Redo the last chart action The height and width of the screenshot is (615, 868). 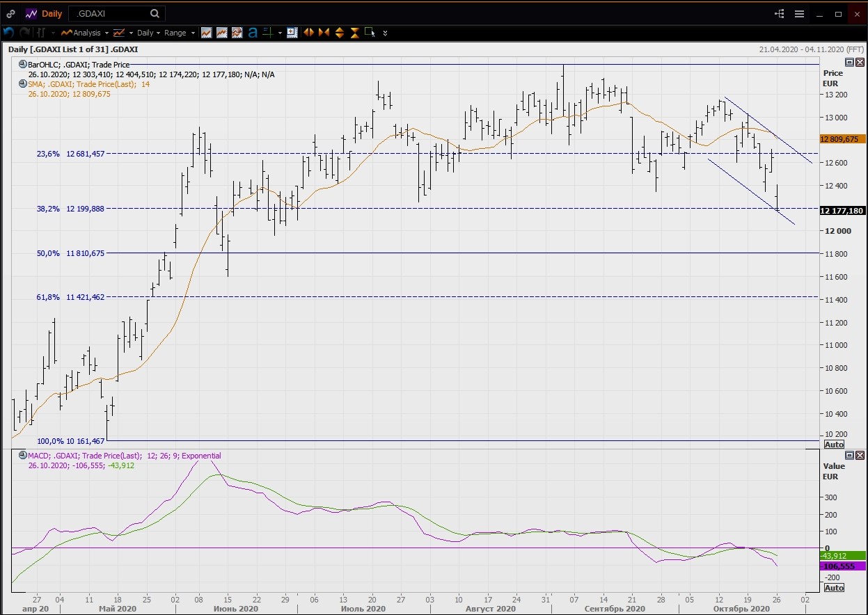point(24,32)
